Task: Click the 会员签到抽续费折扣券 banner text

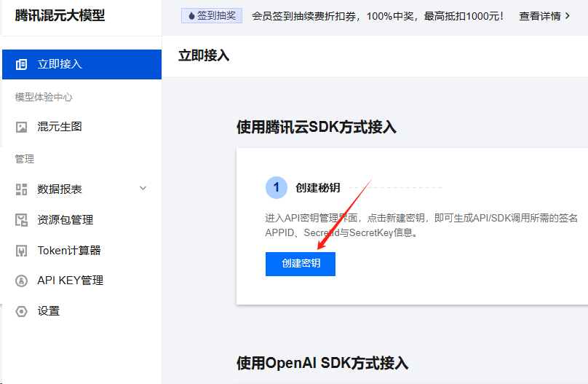Action: (x=378, y=16)
